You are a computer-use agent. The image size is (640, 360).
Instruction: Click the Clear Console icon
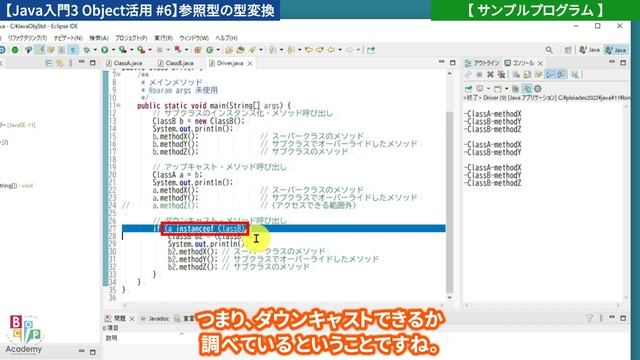pos(516,74)
